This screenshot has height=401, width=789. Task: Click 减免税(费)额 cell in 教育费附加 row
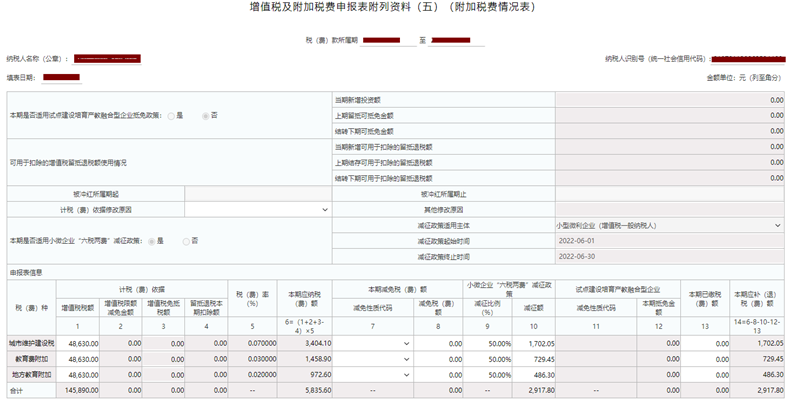click(x=438, y=360)
